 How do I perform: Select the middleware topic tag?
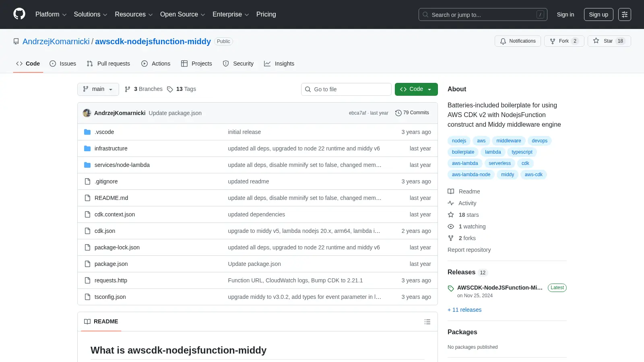(x=508, y=141)
